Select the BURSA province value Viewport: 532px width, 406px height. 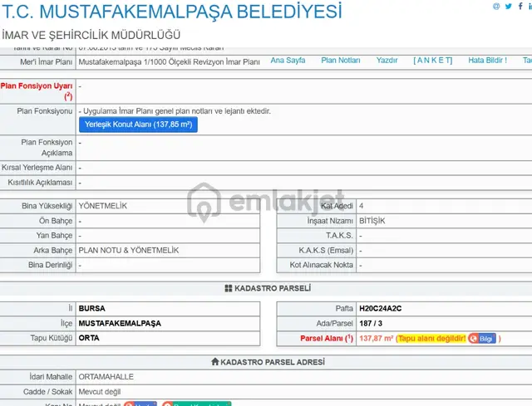pyautogui.click(x=92, y=308)
